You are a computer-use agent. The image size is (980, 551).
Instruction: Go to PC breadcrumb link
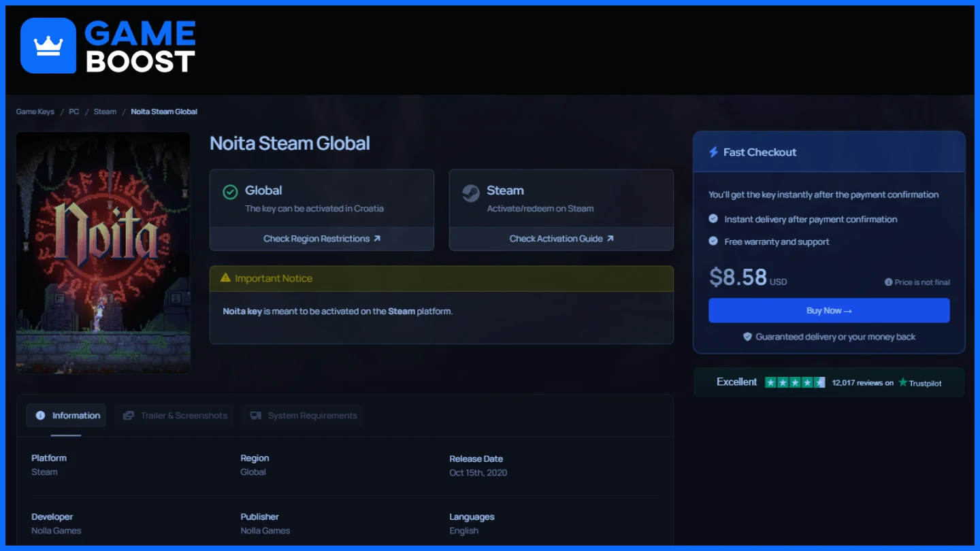(x=74, y=112)
